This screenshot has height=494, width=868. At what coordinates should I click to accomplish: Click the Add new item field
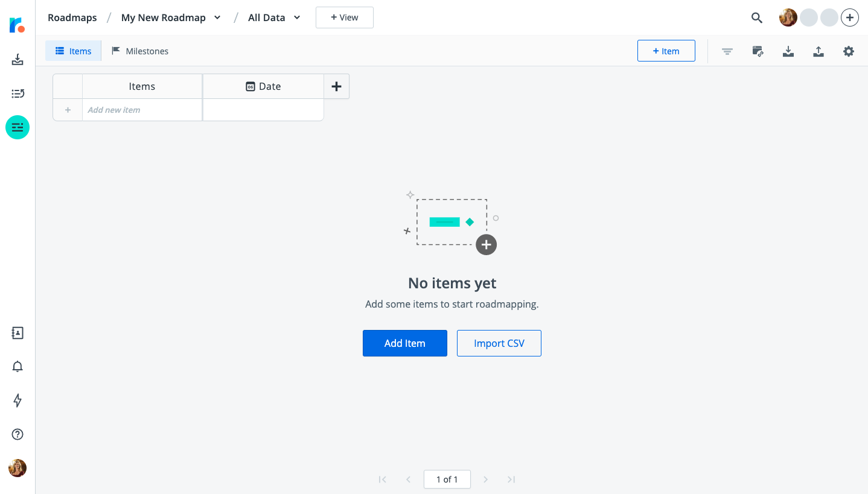[x=142, y=110]
